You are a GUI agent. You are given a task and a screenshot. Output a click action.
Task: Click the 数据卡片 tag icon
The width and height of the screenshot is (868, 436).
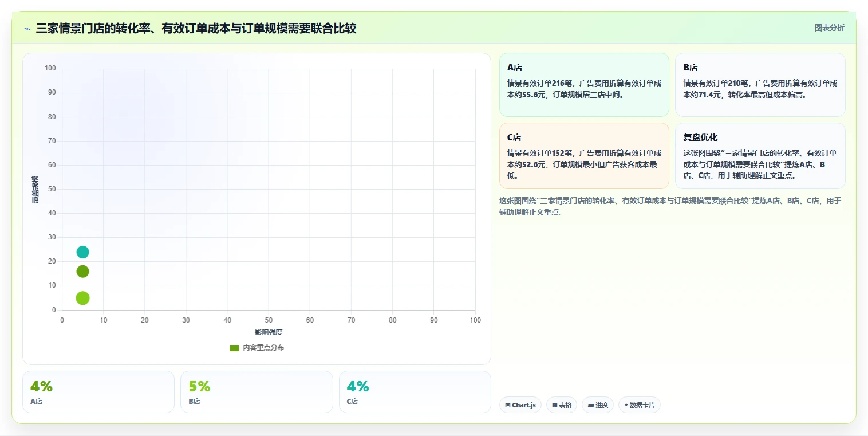pyautogui.click(x=626, y=405)
